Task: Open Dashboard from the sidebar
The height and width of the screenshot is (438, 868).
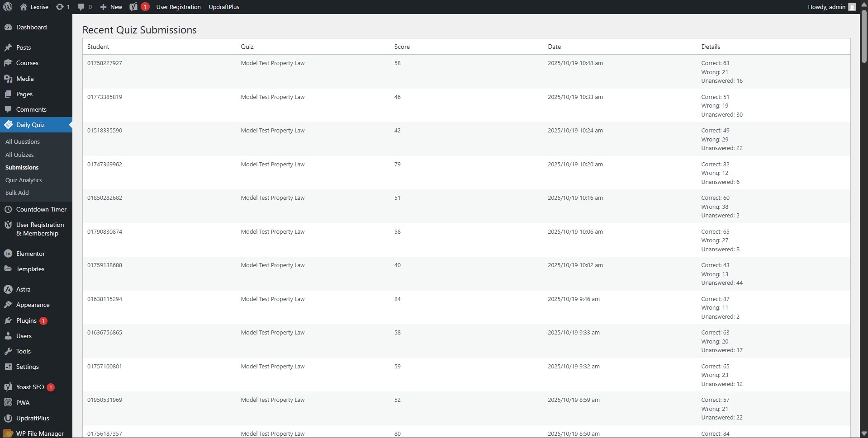Action: (31, 27)
